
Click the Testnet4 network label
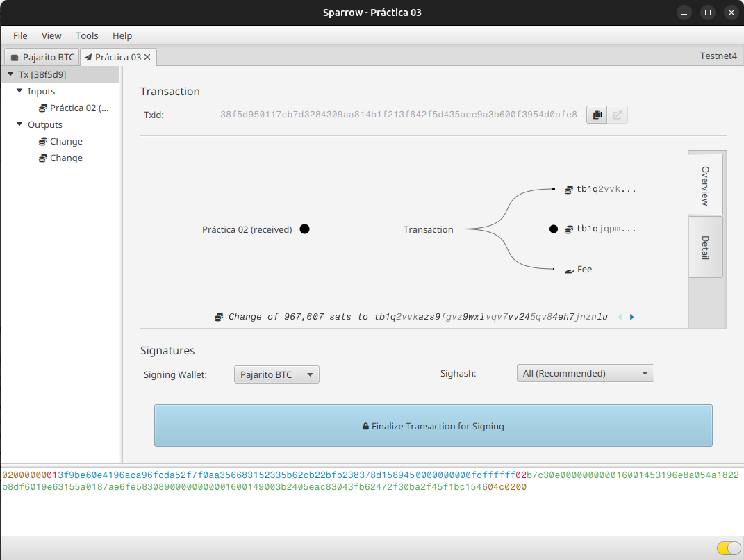tap(718, 56)
